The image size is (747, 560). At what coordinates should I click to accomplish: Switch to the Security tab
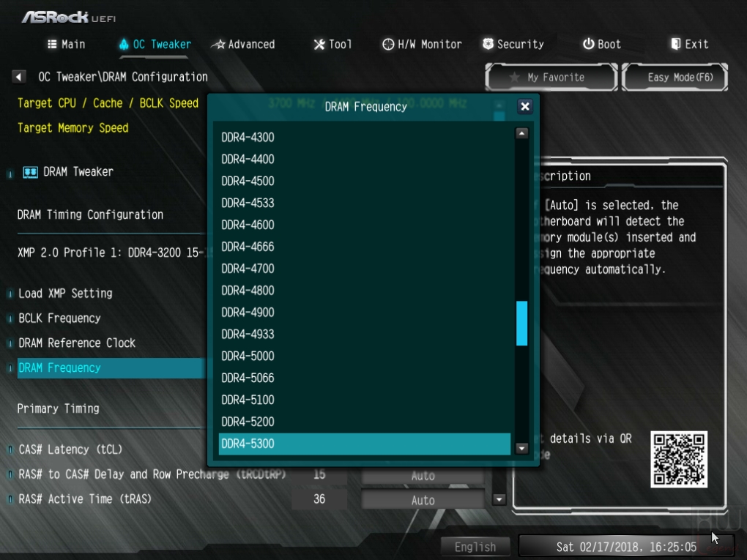tap(513, 44)
